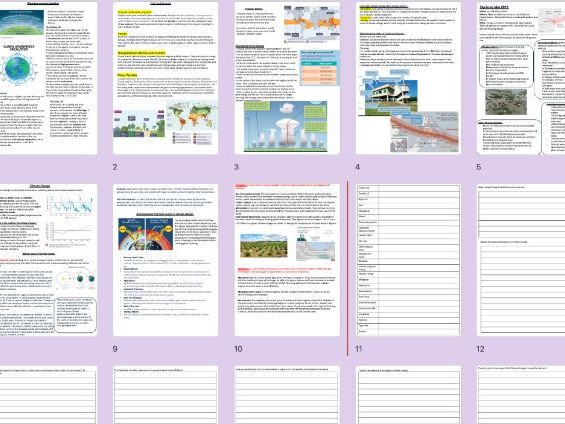This screenshot has height=424, width=565.
Task: Click the page number label "10"
Action: tap(238, 349)
